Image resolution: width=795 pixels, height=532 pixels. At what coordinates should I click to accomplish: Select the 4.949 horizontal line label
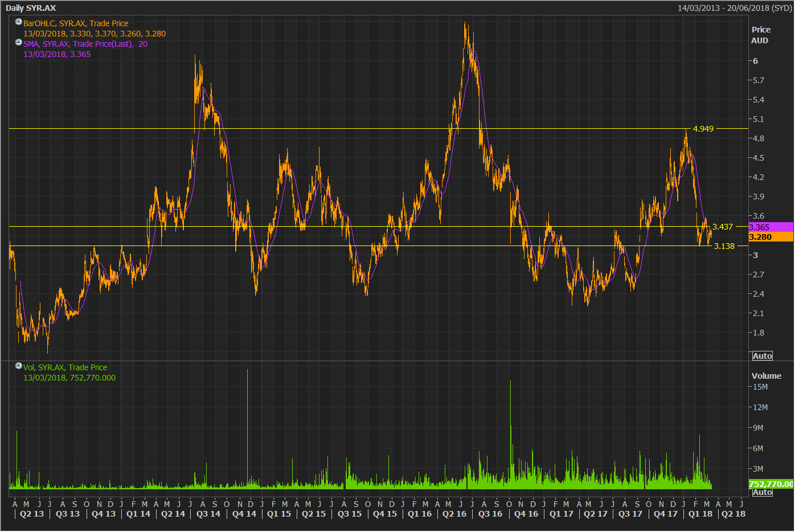click(x=703, y=129)
